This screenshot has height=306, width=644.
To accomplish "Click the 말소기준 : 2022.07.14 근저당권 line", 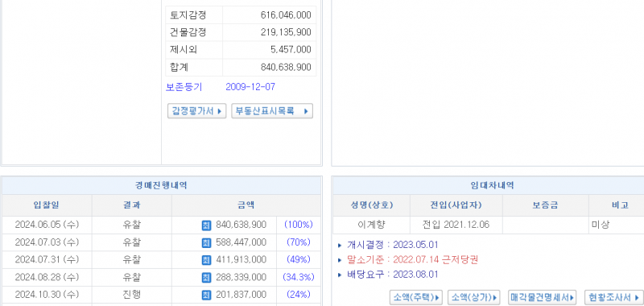I will [x=413, y=260].
